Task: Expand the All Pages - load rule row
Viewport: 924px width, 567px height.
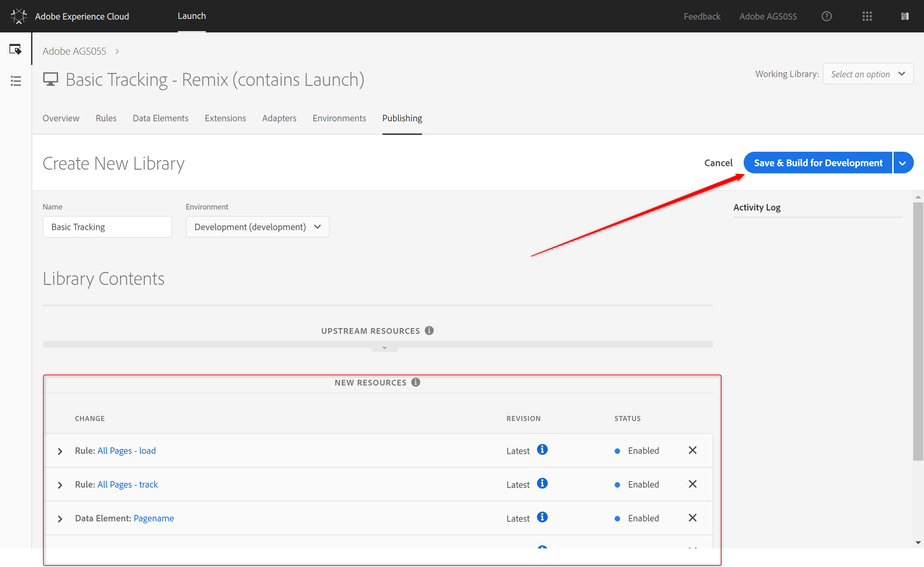Action: tap(60, 451)
